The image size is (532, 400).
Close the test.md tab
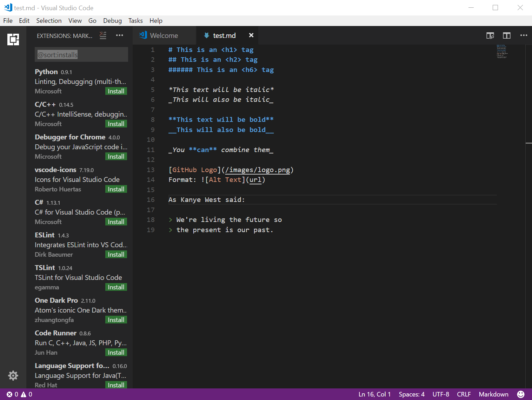251,35
